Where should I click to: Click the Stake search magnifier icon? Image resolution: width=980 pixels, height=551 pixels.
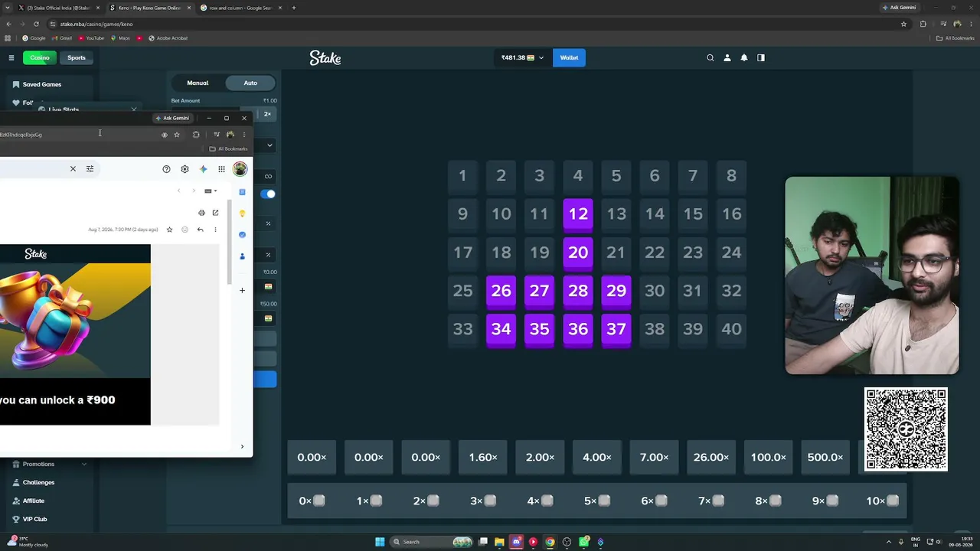click(710, 57)
